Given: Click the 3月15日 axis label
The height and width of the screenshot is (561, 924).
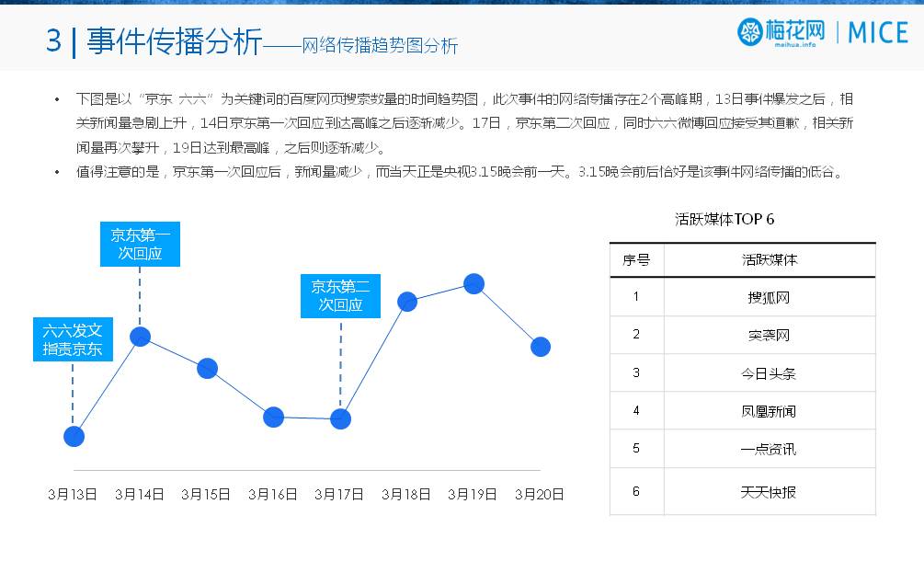Looking at the screenshot, I should [205, 494].
